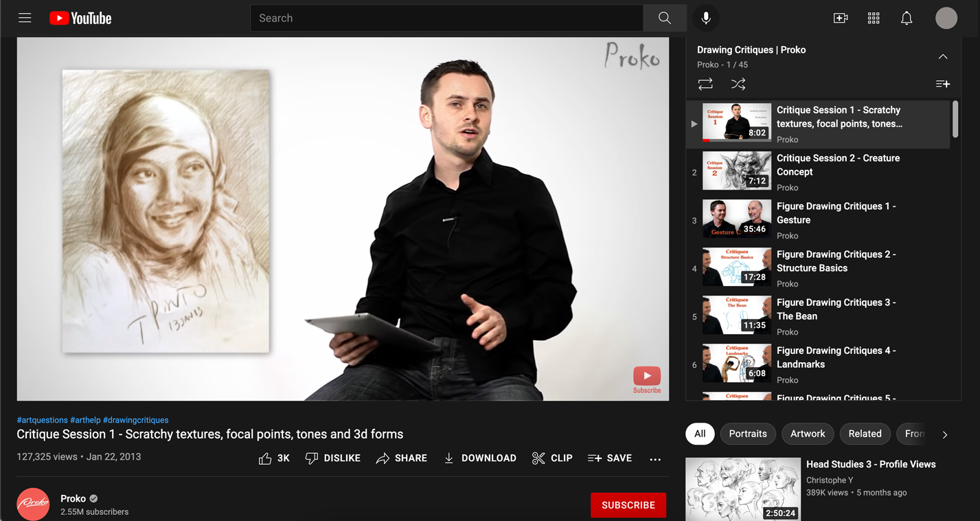
Task: Open Drawing Critiques | Proko playlist title
Action: tap(751, 49)
